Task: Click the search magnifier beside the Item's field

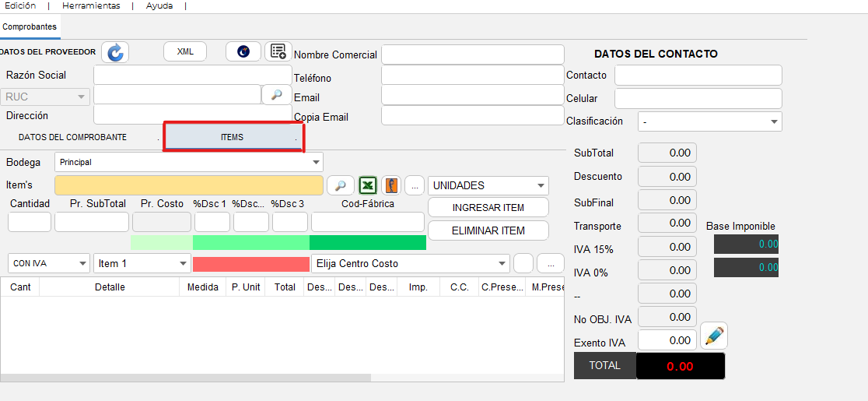Action: (340, 186)
